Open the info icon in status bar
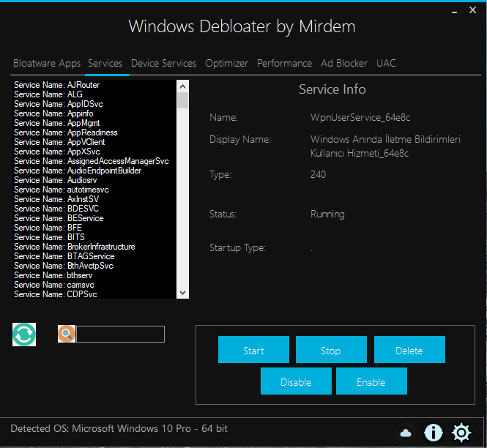Viewport: 487px width, 448px height. pos(434,432)
